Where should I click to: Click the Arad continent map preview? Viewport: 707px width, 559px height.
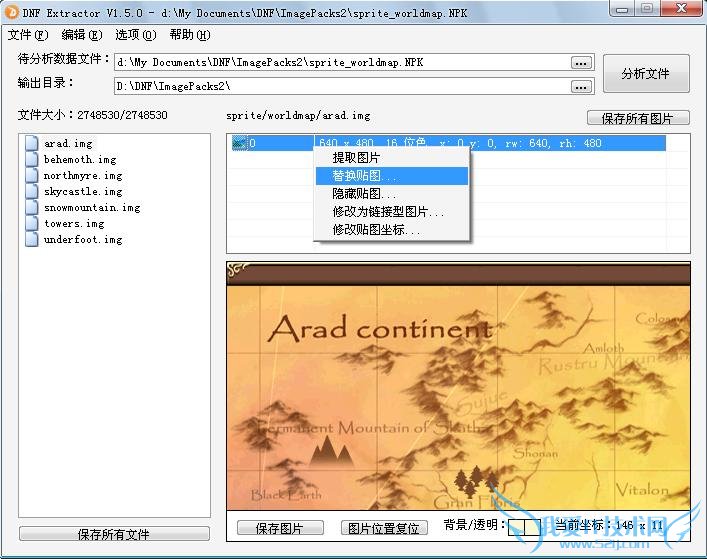(458, 386)
